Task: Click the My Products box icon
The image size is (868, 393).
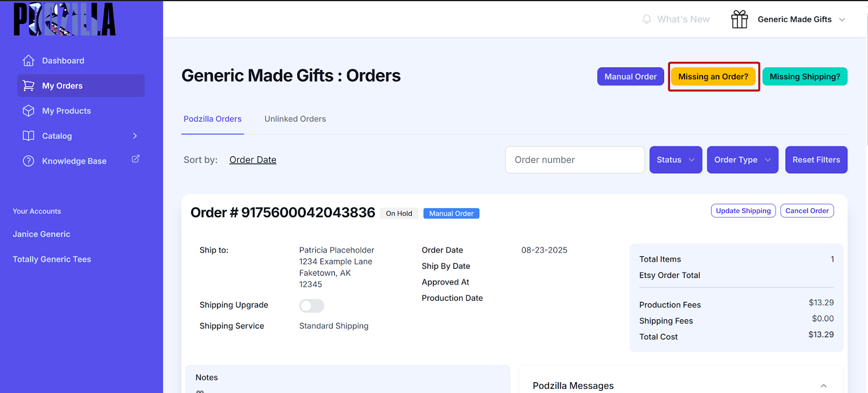Action: [x=29, y=111]
